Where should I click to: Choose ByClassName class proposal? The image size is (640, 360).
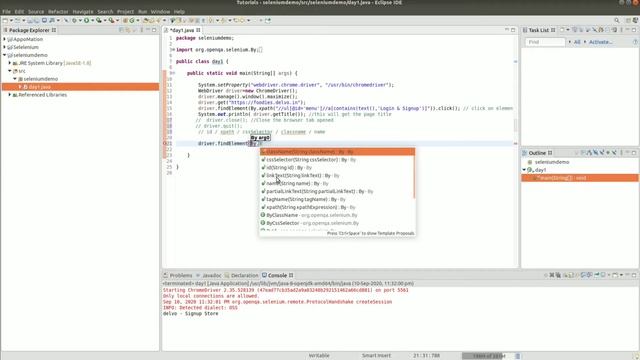(337, 215)
